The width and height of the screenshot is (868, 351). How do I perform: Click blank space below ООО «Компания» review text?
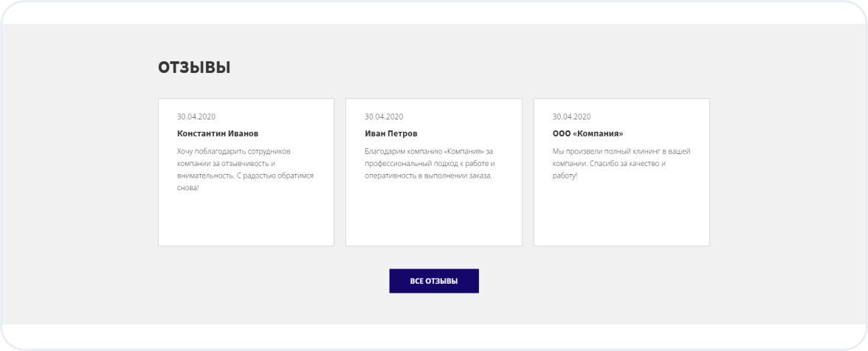click(621, 214)
